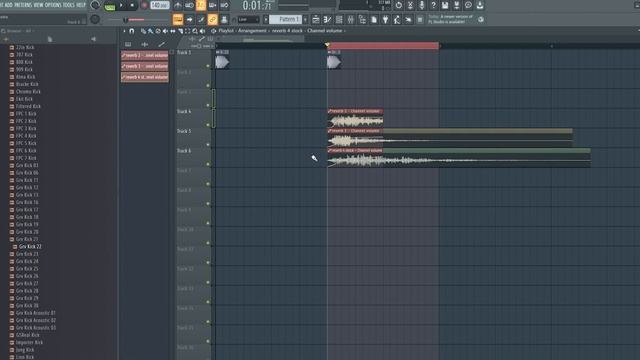Click the Undo history icon
640x360 pixels.
point(399,5)
